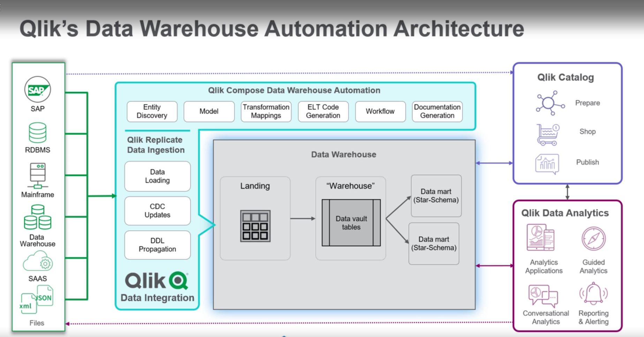This screenshot has height=337, width=644.
Task: Select the Entity Discovery box
Action: tap(152, 111)
